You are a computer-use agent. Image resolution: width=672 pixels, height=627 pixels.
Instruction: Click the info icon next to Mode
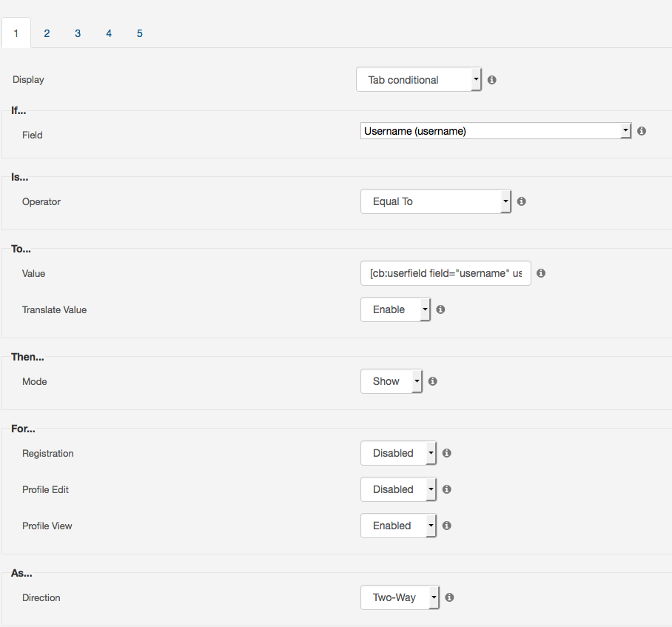pyautogui.click(x=433, y=381)
